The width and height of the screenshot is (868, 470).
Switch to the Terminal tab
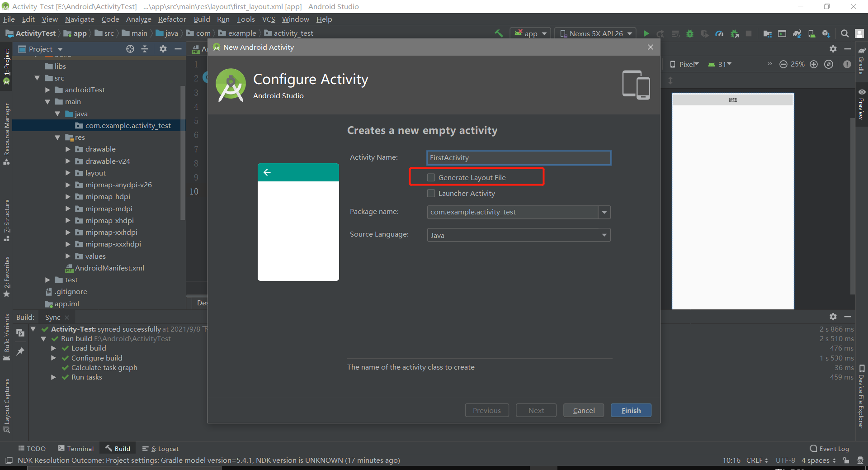coord(76,448)
